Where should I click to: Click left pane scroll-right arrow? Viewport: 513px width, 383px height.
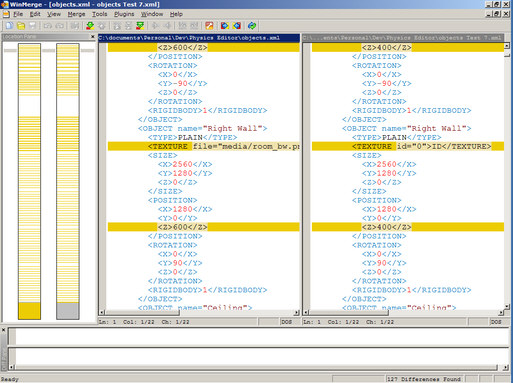point(296,313)
